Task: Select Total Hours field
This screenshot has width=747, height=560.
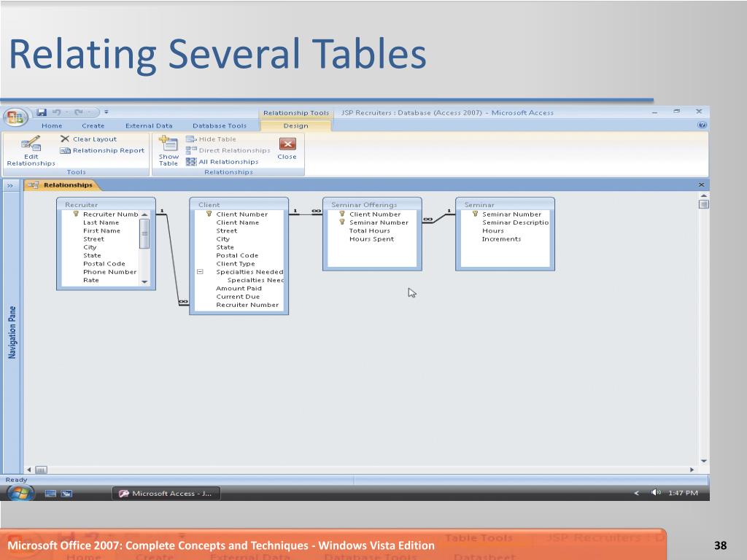Action: [x=369, y=230]
